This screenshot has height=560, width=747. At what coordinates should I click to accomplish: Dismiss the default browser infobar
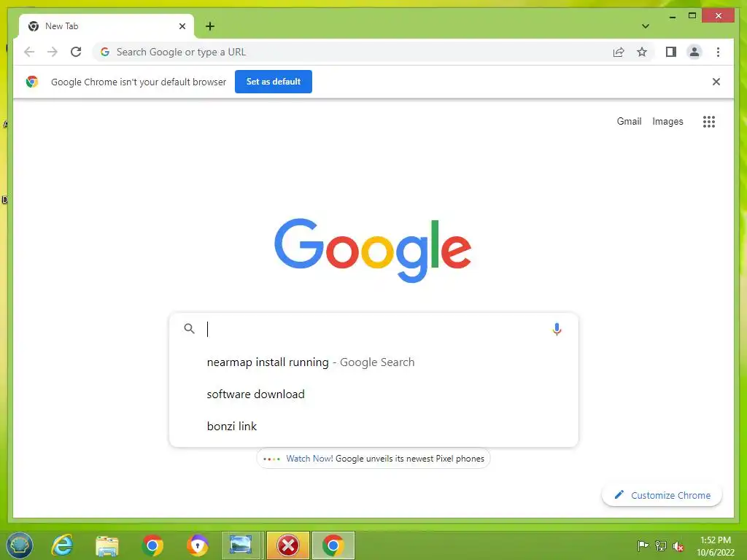tap(716, 82)
